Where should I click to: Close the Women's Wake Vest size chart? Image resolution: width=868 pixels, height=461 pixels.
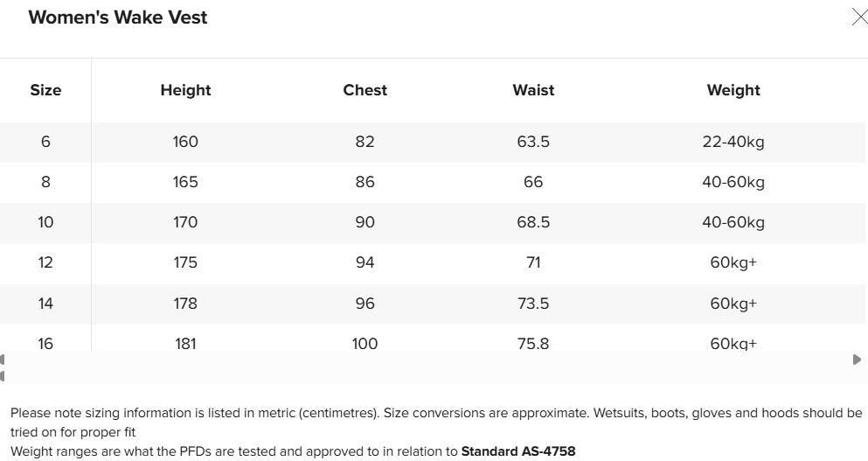point(859,17)
